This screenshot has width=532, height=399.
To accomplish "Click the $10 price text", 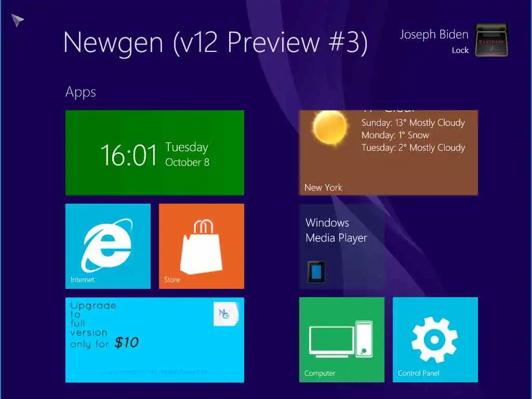I will [127, 342].
